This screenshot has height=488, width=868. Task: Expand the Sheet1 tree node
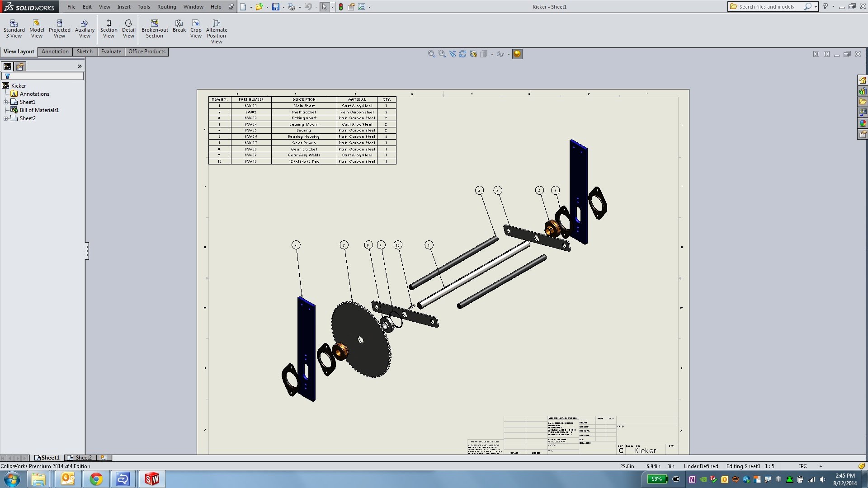click(5, 102)
